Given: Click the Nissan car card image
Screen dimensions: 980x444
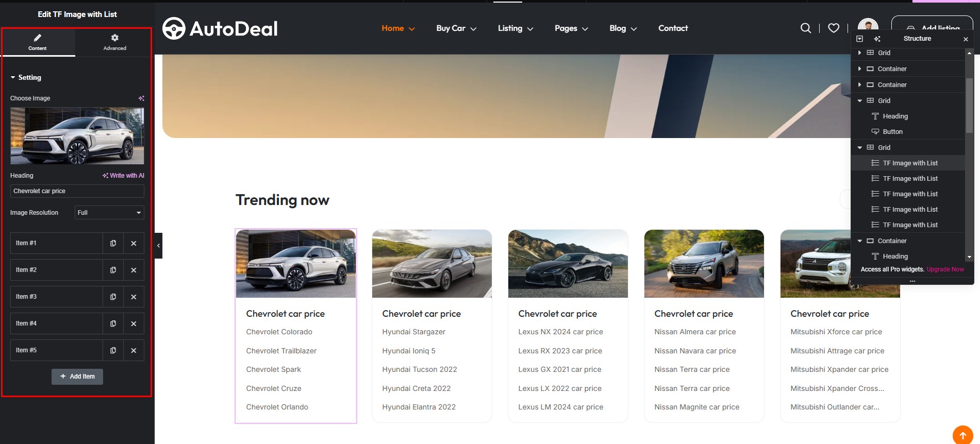Looking at the screenshot, I should 704,264.
